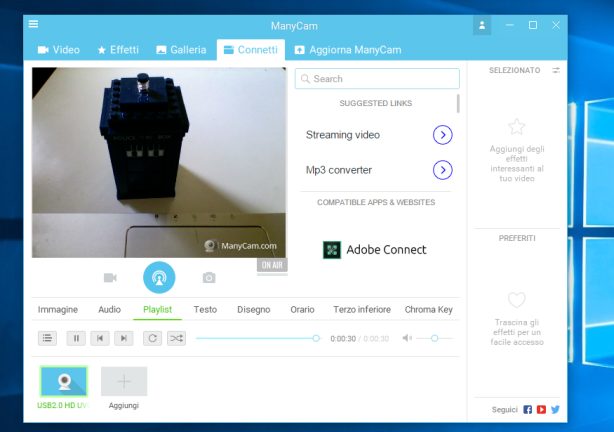Image resolution: width=614 pixels, height=432 pixels.
Task: Mute audio with speaker icon
Action: 407,338
